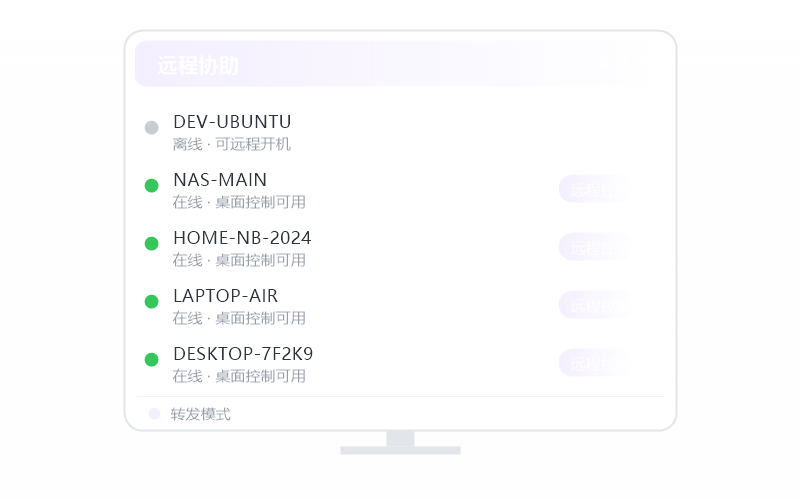
Task: Click 在线 · 桌面控制可用 text under NAS-MAIN
Action: (x=239, y=203)
